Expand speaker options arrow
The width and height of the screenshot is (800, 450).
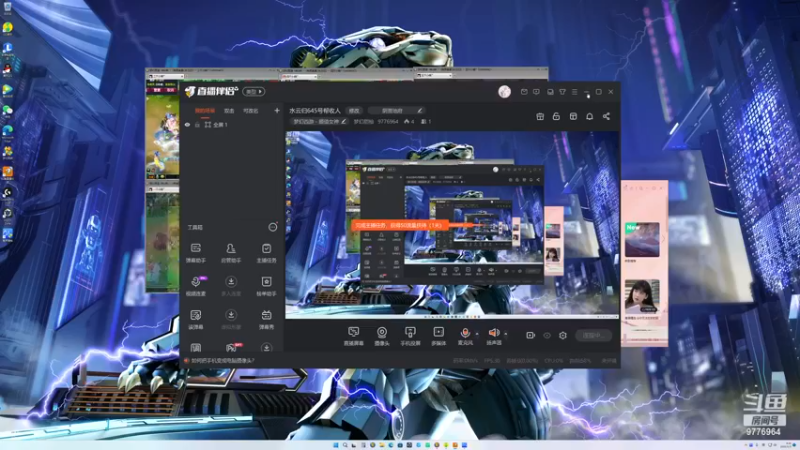click(506, 334)
